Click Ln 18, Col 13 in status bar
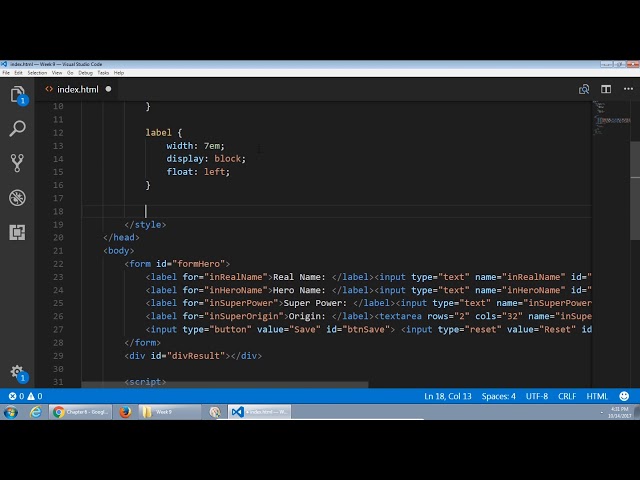Screen dimensions: 640x480 (447, 397)
